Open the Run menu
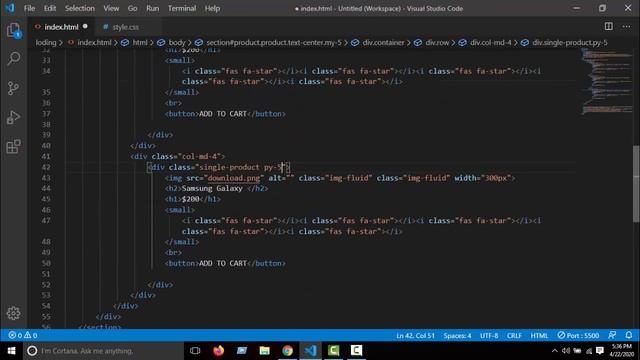Image resolution: width=640 pixels, height=360 pixels. (153, 8)
